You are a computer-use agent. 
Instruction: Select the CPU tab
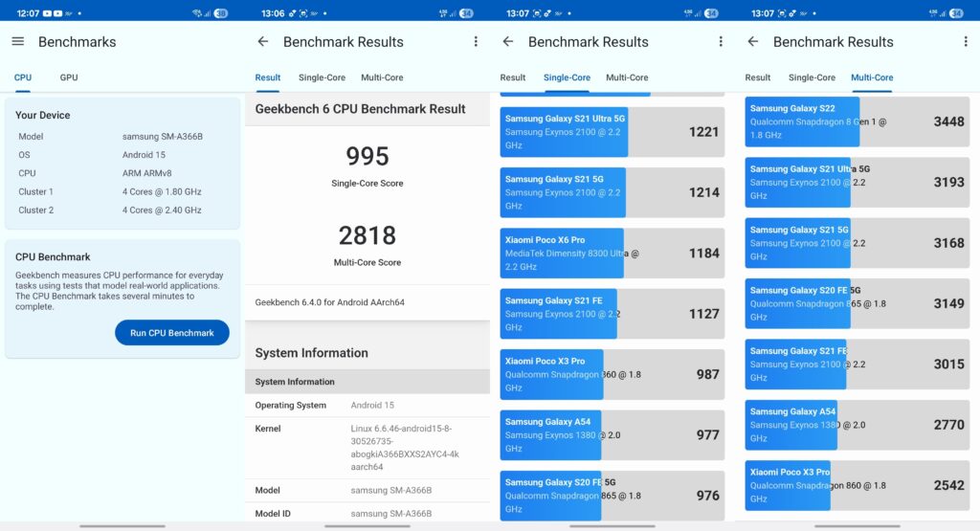(x=23, y=77)
